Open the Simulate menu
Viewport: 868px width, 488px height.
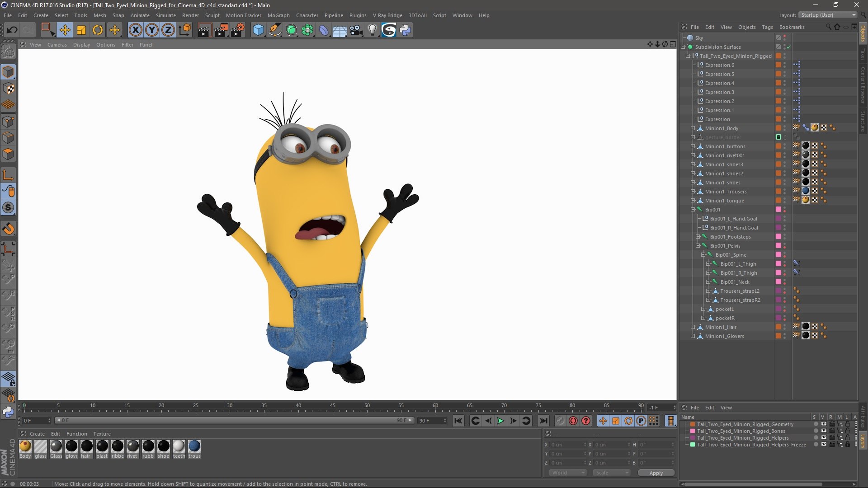click(x=166, y=15)
